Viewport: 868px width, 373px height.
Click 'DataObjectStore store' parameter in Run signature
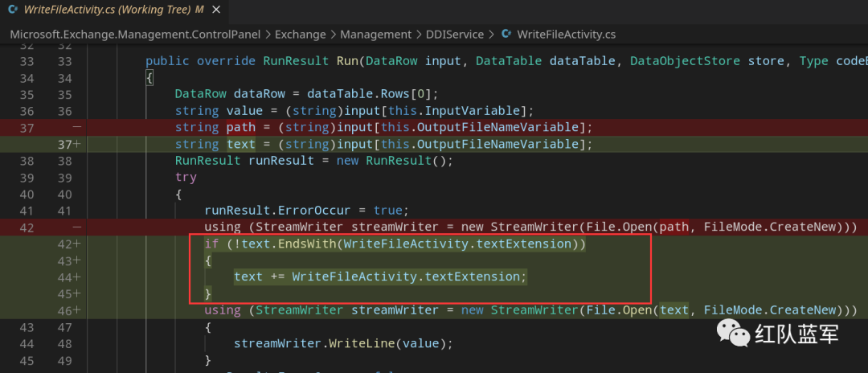pos(706,61)
